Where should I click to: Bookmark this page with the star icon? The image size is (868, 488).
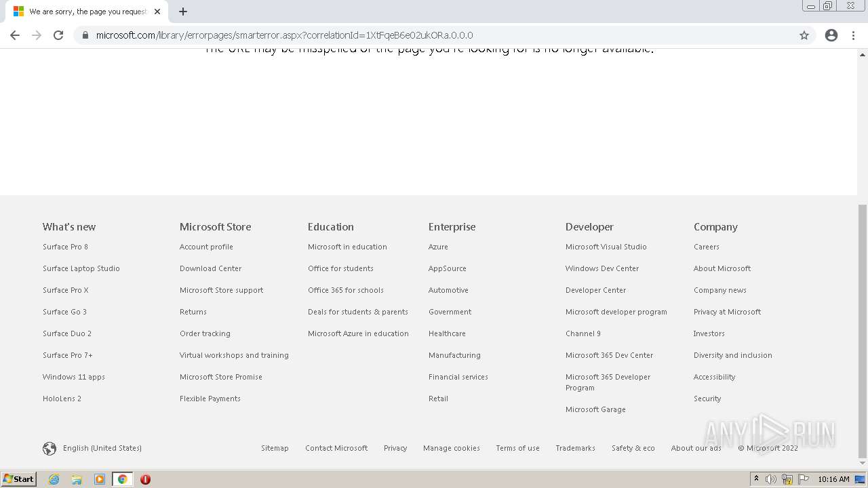click(804, 35)
